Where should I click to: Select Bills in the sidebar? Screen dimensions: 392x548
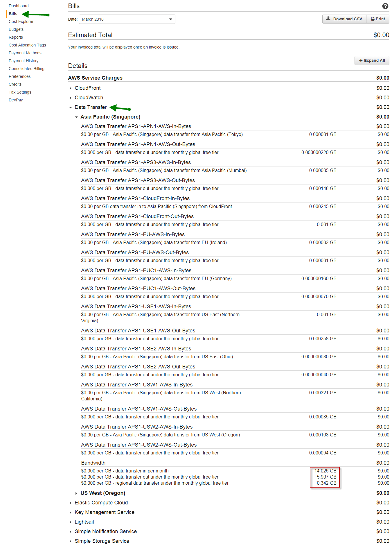click(x=13, y=14)
